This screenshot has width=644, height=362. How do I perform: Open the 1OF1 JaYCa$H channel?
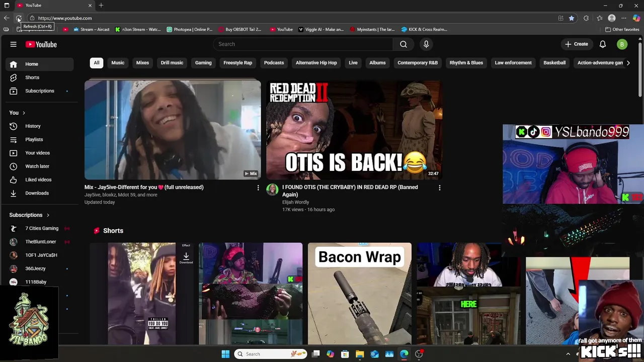pyautogui.click(x=40, y=255)
